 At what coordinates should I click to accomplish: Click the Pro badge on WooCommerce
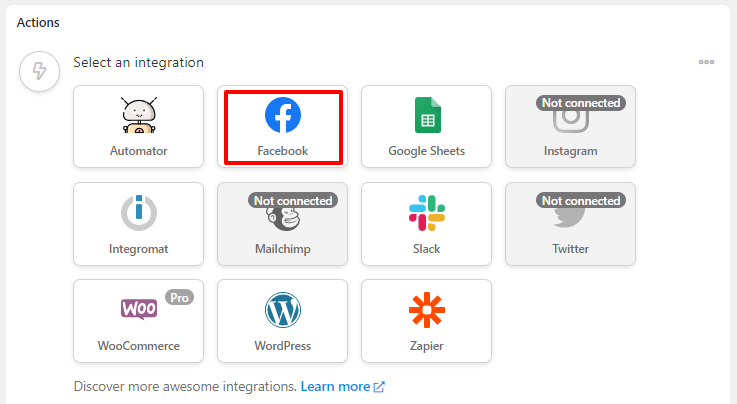pos(180,297)
